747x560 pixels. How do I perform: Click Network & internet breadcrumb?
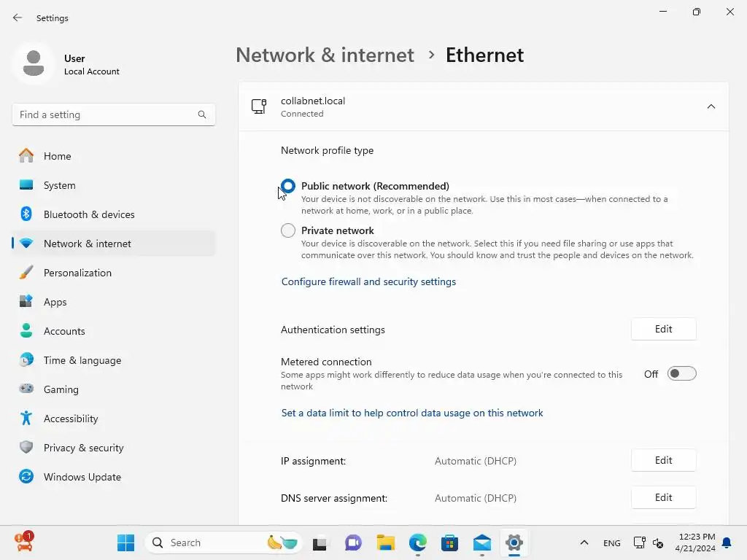[325, 55]
